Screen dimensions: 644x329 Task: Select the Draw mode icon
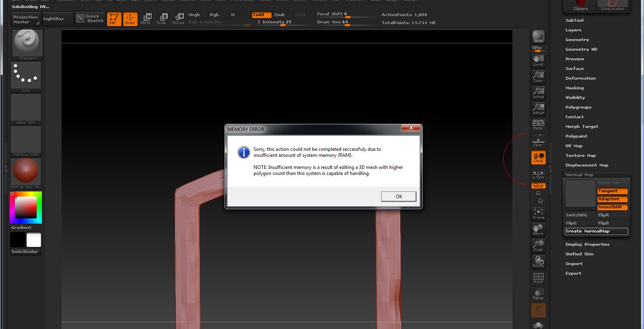(x=130, y=19)
